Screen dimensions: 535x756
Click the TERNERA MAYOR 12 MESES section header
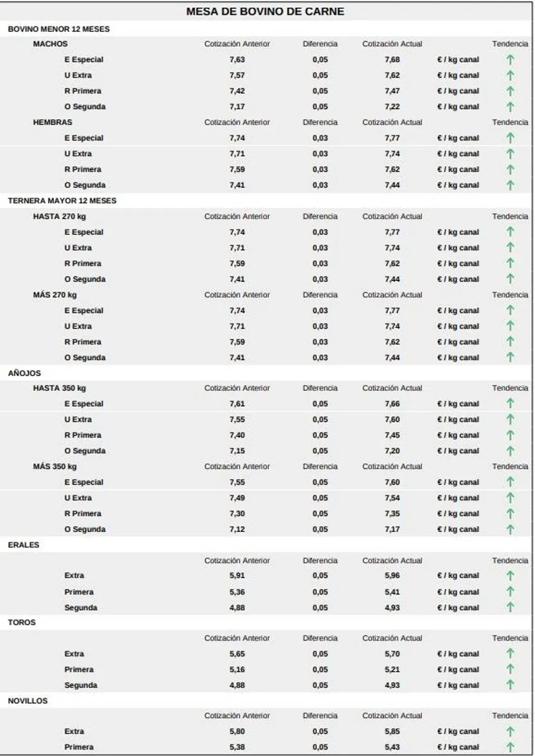62,201
